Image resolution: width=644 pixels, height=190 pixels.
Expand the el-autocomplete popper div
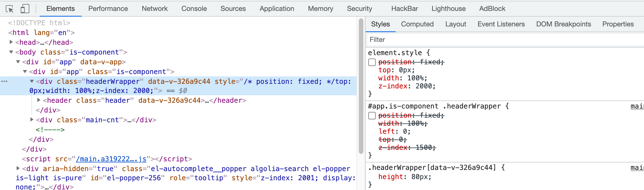click(18, 168)
